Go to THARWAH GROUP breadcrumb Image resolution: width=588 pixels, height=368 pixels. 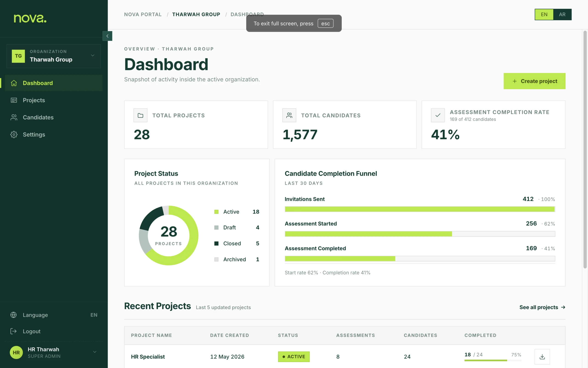click(x=196, y=14)
